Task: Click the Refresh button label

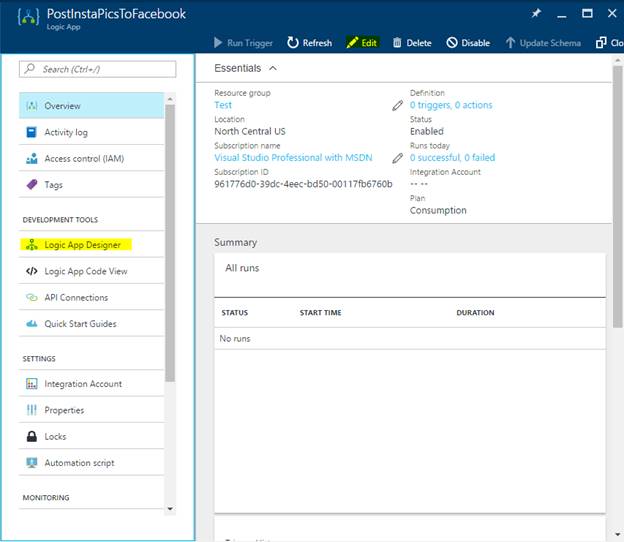Action: click(317, 43)
